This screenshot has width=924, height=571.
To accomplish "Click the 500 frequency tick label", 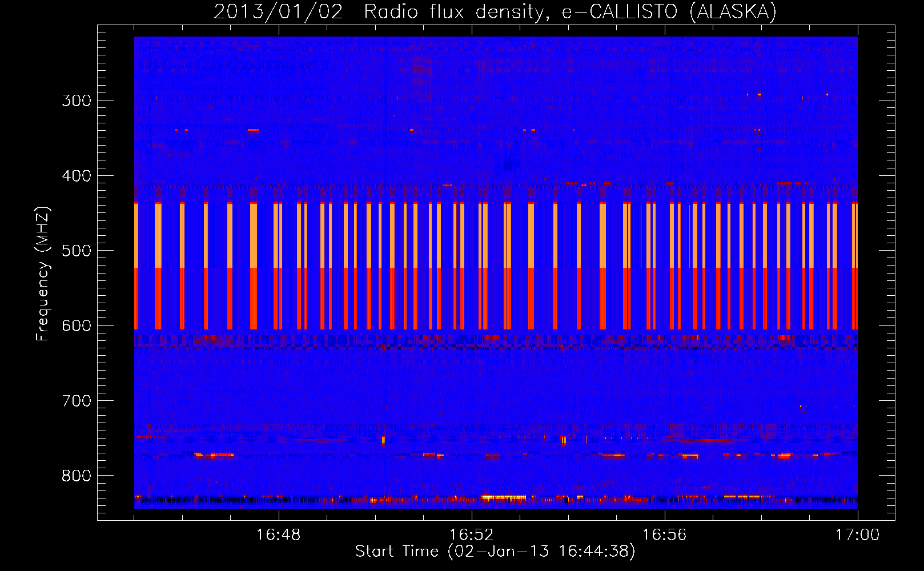I will click(x=77, y=251).
